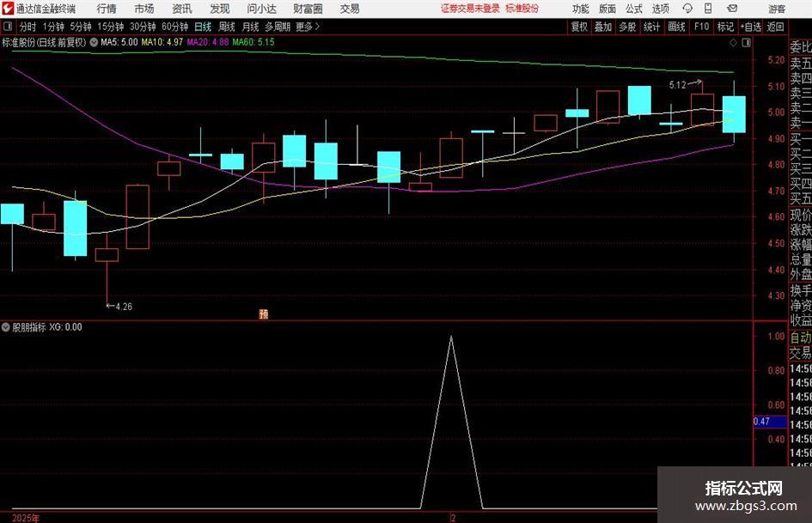The height and width of the screenshot is (523, 812).
Task: Click the 叠加 overlay toolbar button
Action: (603, 27)
